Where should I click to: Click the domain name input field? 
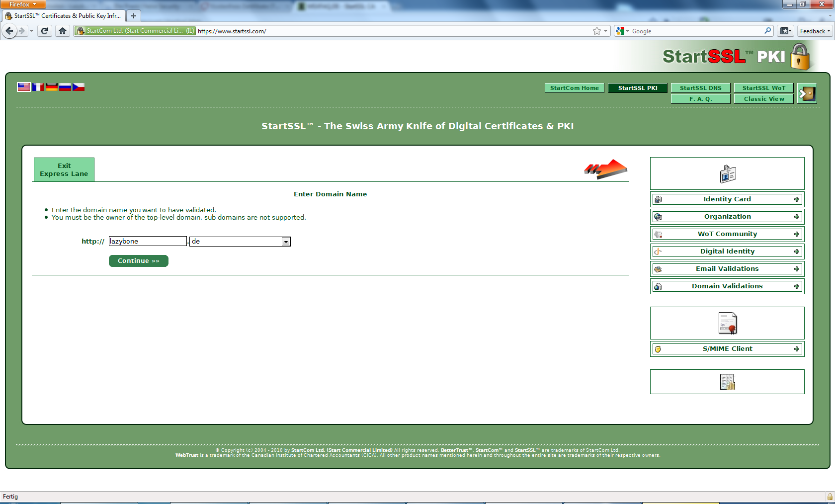tap(148, 241)
